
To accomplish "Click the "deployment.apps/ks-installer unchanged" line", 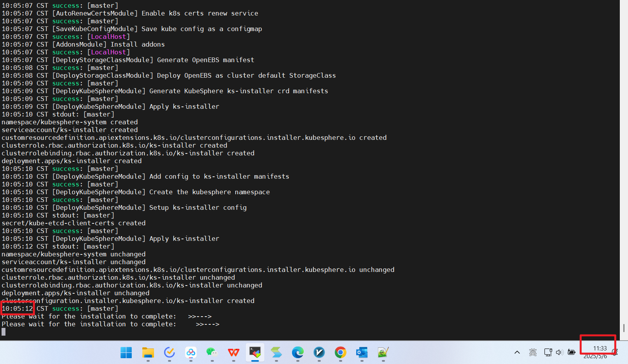I will click(x=75, y=293).
